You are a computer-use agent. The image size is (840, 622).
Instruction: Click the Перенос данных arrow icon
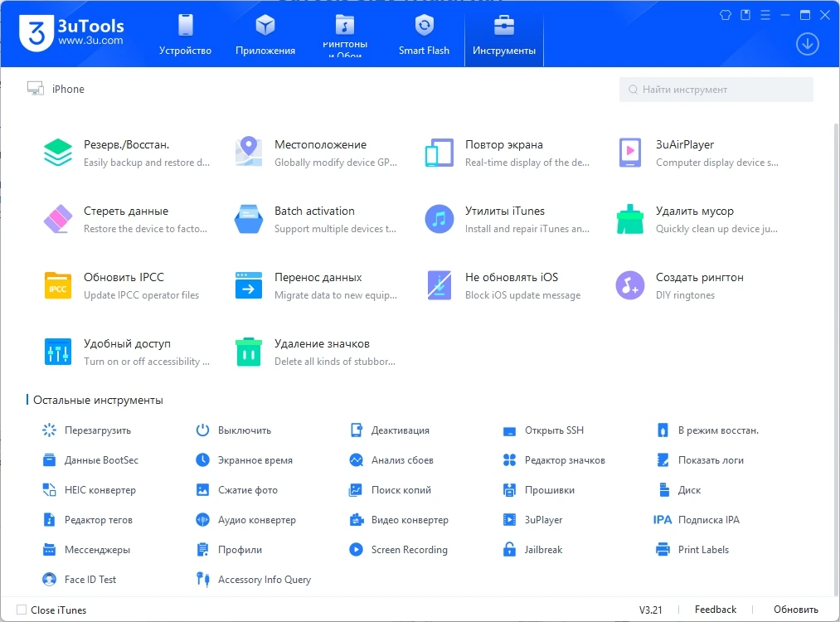(249, 285)
